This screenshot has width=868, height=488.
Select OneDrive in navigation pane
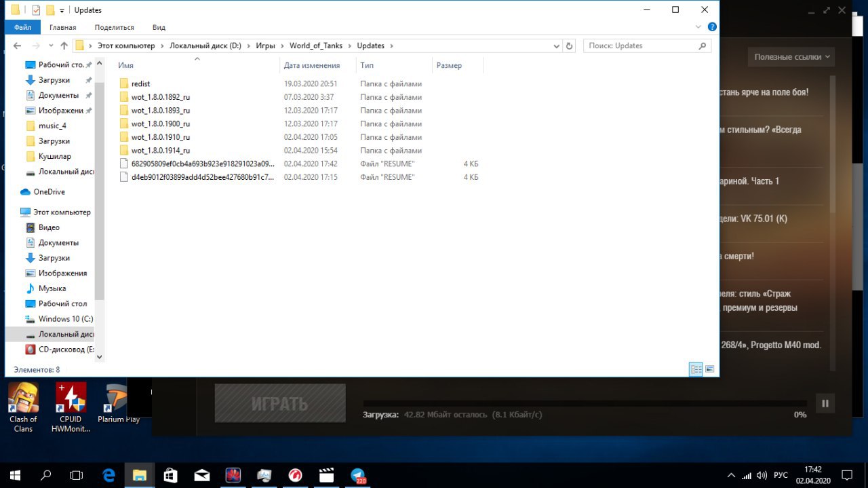pos(49,191)
